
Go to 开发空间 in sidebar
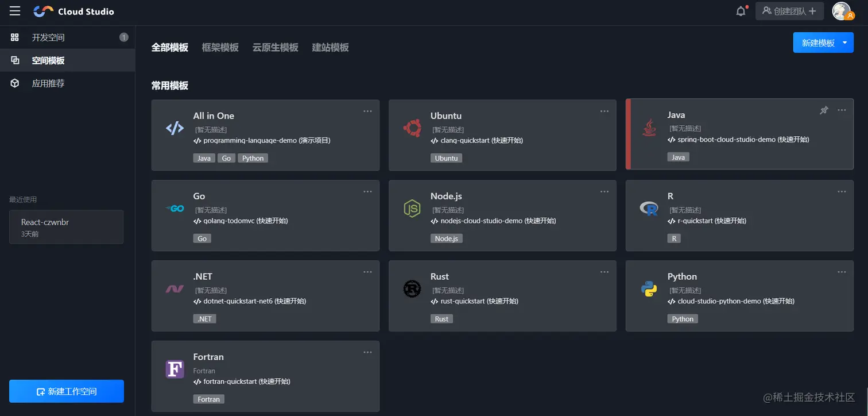click(x=68, y=37)
